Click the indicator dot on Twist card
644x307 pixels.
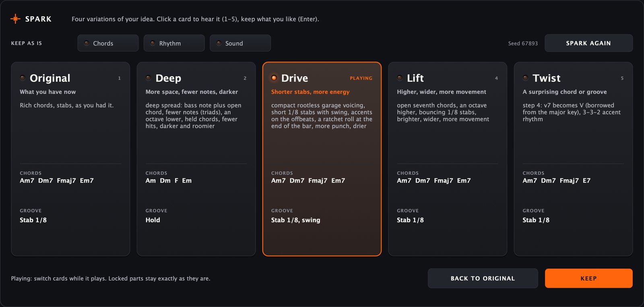tap(525, 78)
